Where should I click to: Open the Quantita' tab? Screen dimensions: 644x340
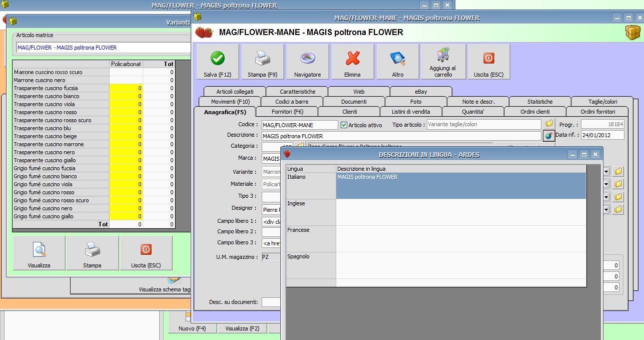pos(473,112)
